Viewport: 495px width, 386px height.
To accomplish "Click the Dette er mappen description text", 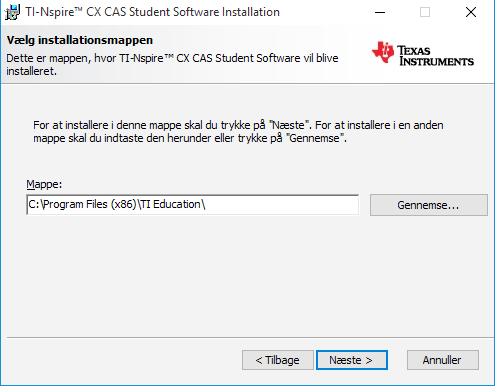I will (172, 64).
